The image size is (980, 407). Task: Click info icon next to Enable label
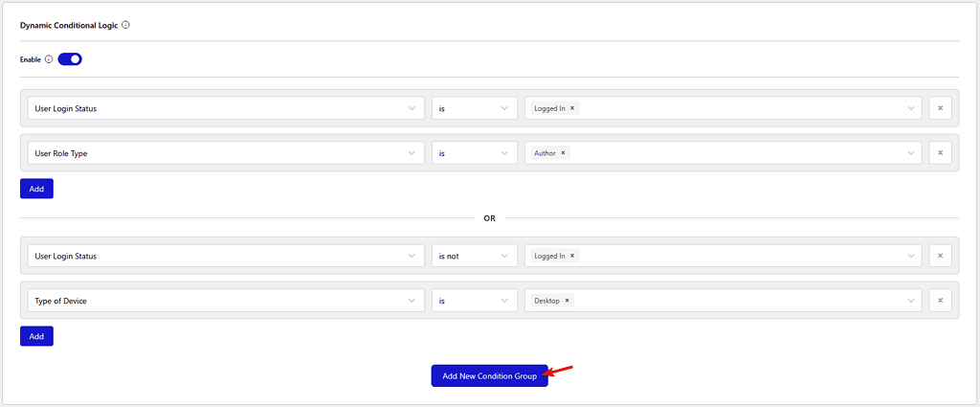point(49,59)
